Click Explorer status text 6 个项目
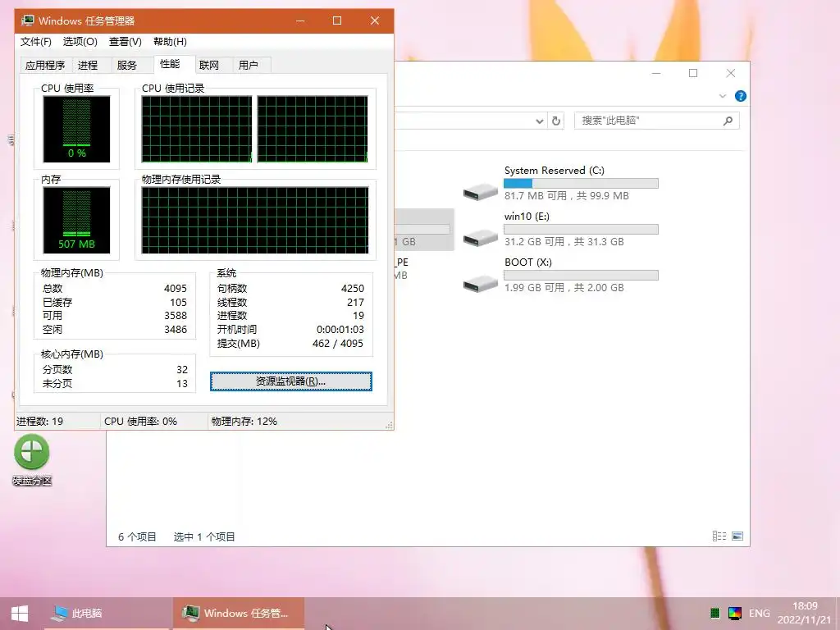840x630 pixels. tap(137, 536)
